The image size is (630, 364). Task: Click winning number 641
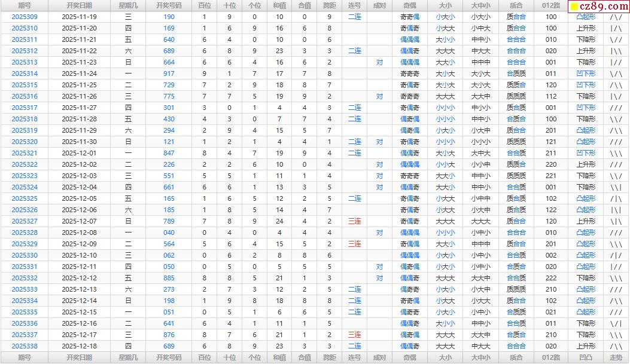tap(169, 323)
